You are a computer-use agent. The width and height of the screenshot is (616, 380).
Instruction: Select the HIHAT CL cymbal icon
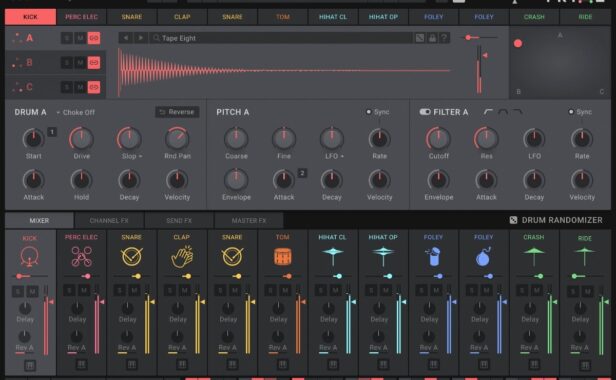point(333,256)
